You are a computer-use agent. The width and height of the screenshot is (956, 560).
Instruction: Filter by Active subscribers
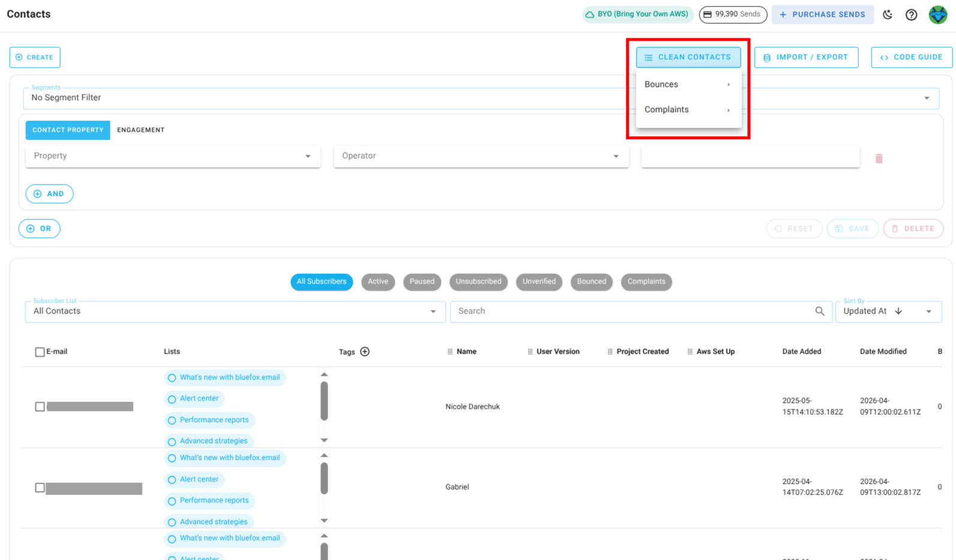coord(378,282)
